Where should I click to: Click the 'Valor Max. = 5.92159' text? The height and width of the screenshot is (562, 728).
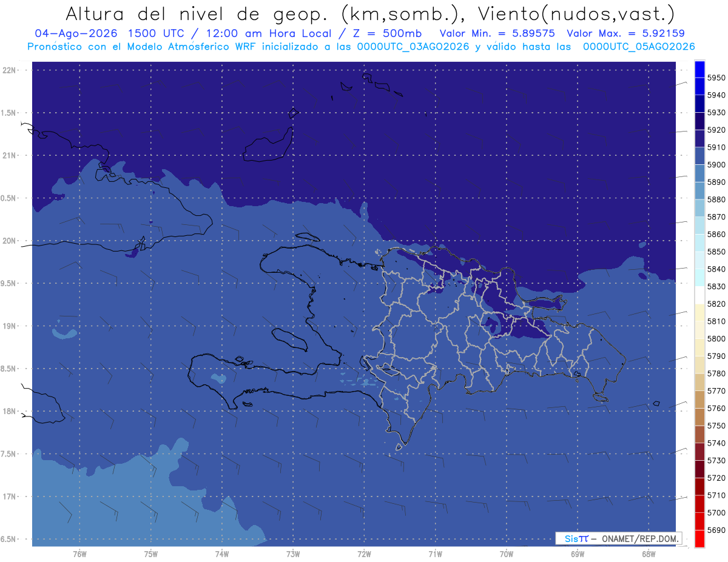pyautogui.click(x=626, y=34)
